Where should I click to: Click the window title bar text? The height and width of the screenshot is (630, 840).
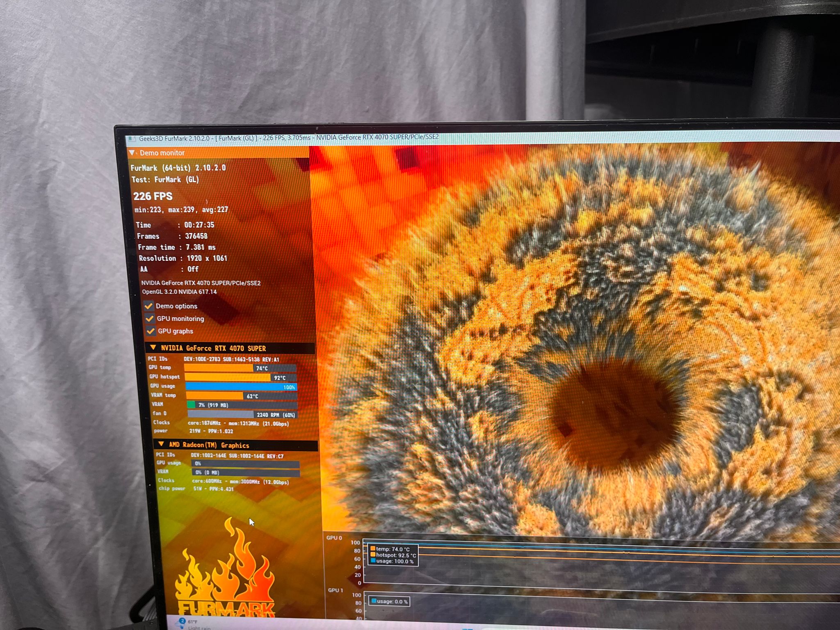[x=289, y=137]
